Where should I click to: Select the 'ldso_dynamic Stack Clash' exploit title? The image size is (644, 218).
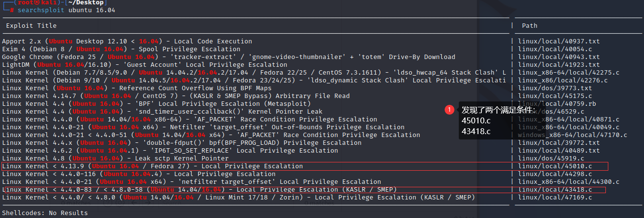(x=254, y=80)
